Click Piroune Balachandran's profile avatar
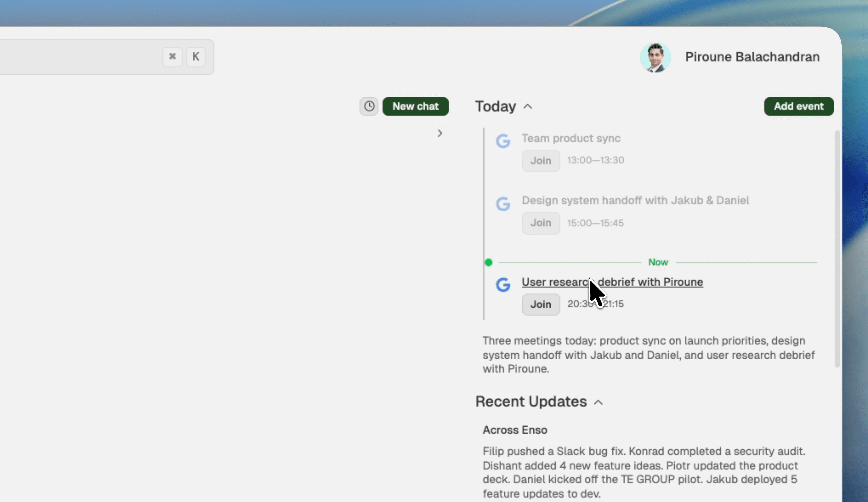 (655, 57)
